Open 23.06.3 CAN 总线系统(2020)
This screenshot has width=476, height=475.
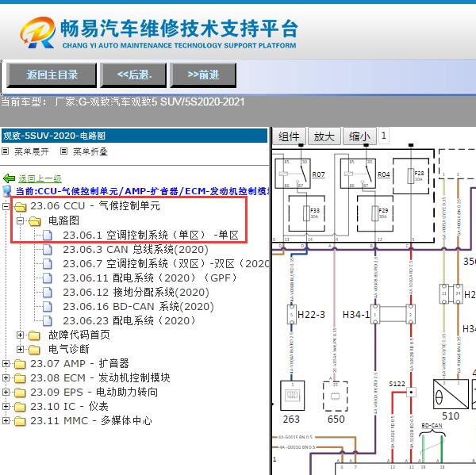[x=136, y=250]
